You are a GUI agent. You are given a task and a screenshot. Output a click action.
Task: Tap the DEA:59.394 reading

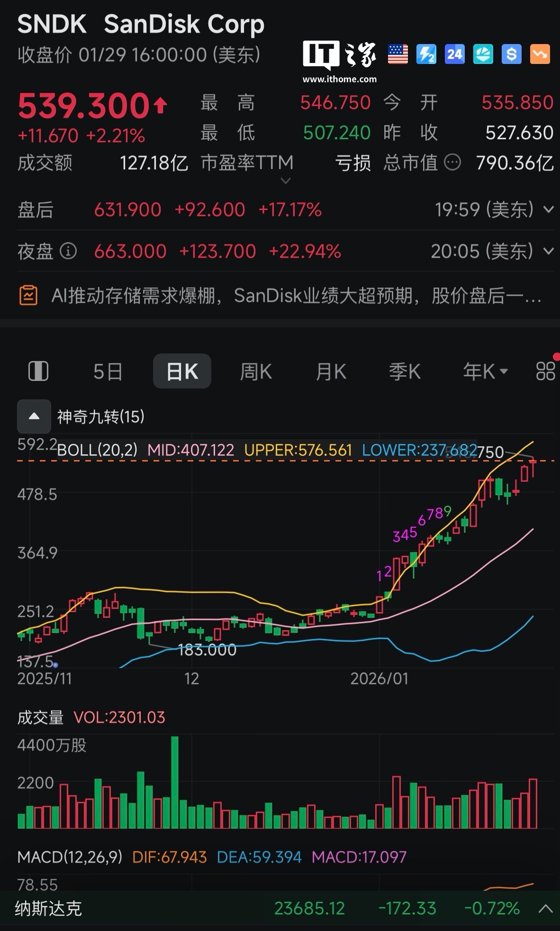(x=259, y=857)
